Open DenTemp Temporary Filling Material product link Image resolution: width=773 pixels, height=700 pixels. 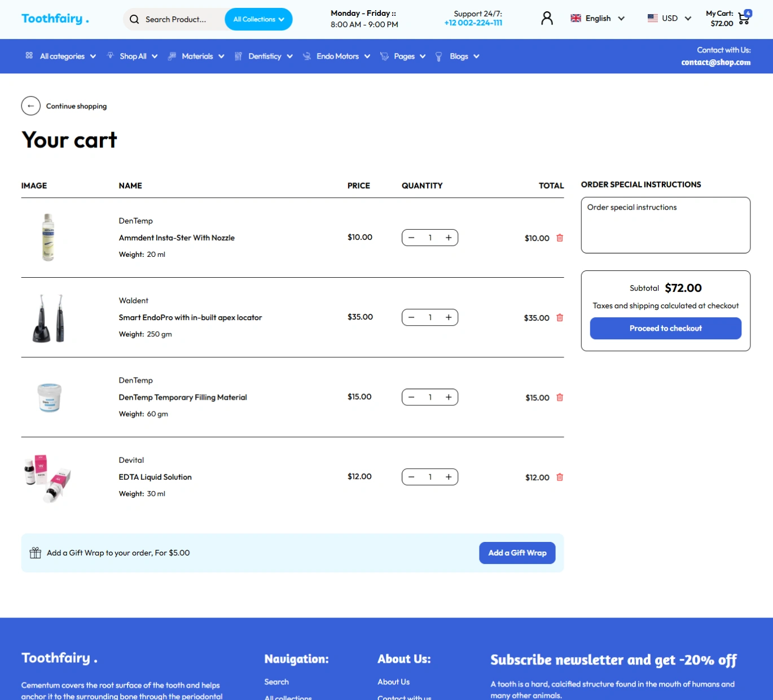pyautogui.click(x=183, y=397)
